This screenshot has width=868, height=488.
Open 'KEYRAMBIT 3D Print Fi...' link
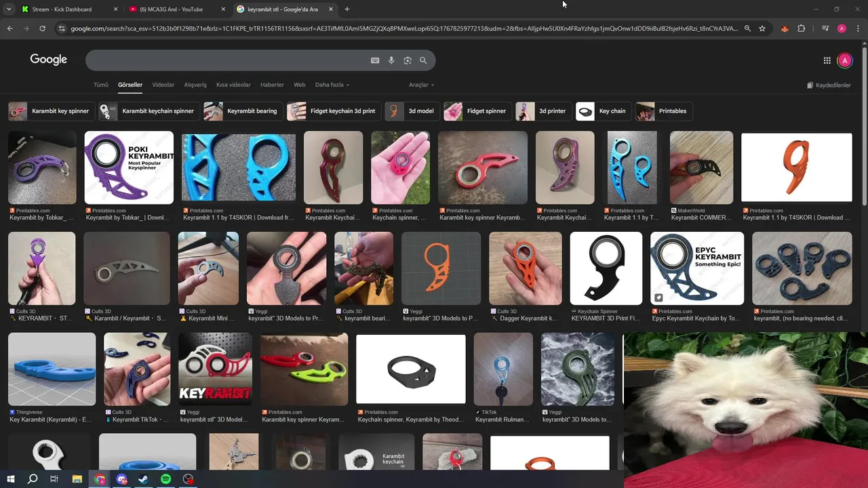pyautogui.click(x=606, y=318)
